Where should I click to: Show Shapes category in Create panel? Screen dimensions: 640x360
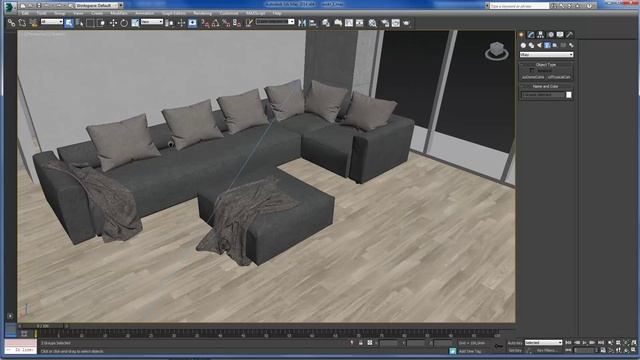point(531,45)
